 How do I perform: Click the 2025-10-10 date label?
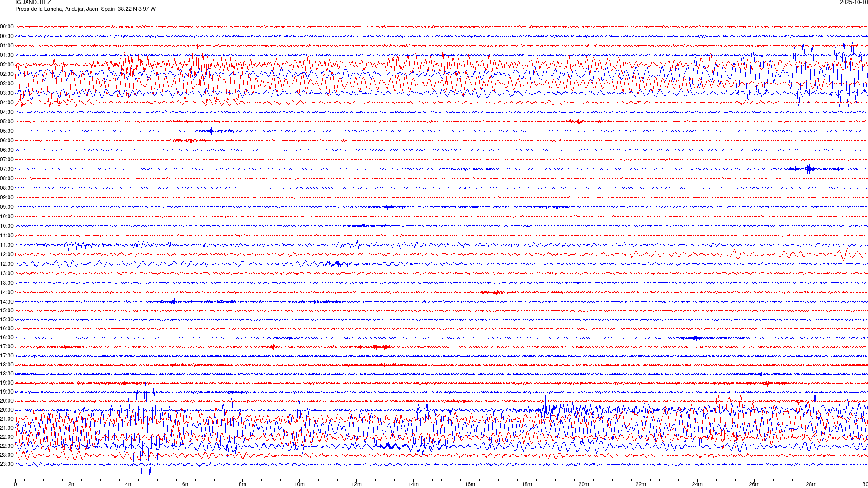(854, 3)
